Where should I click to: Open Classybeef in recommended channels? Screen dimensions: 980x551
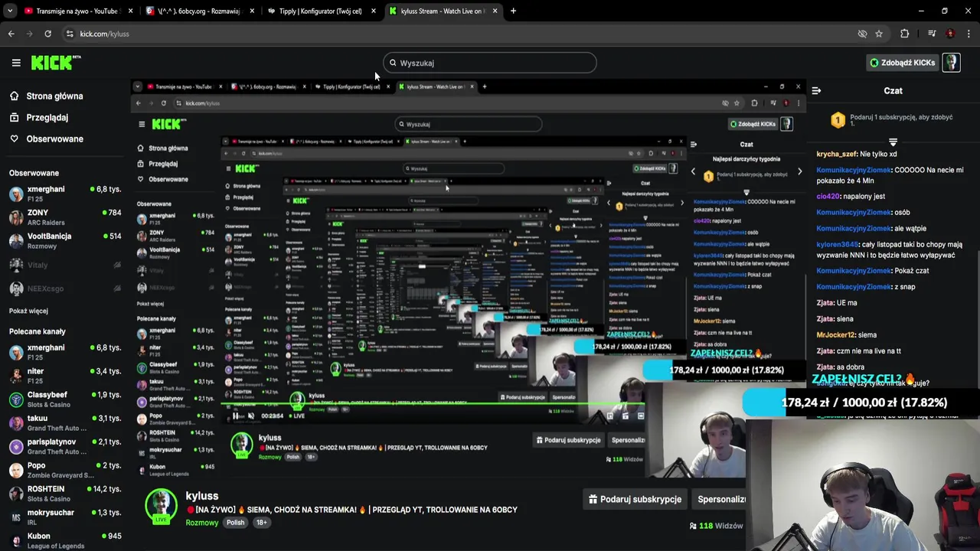pos(65,399)
